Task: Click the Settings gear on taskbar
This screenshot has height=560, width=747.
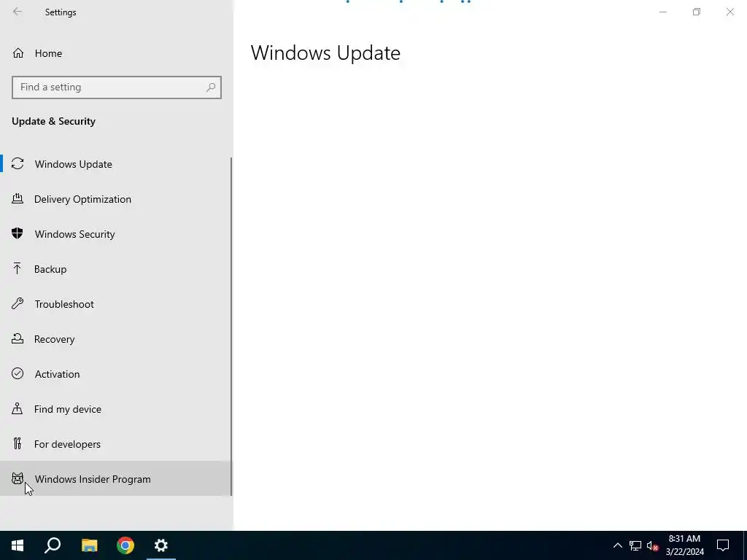Action: [x=161, y=545]
